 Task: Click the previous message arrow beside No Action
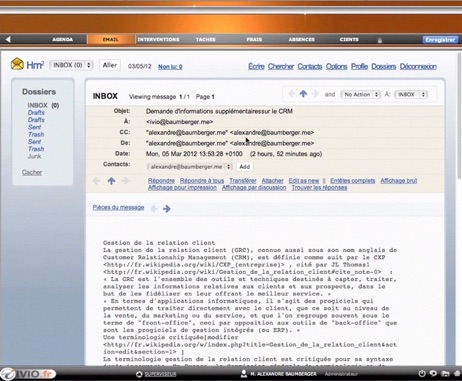pyautogui.click(x=291, y=94)
